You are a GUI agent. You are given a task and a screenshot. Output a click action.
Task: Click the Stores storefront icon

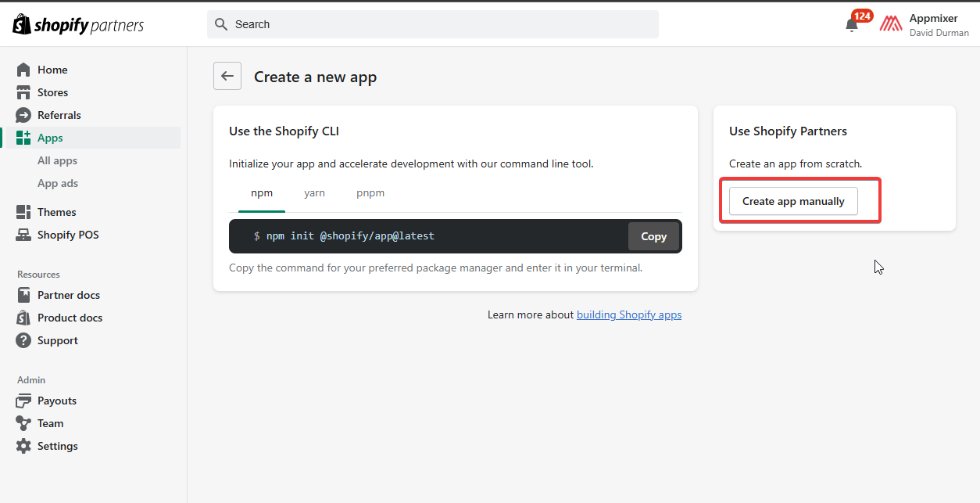tap(23, 92)
